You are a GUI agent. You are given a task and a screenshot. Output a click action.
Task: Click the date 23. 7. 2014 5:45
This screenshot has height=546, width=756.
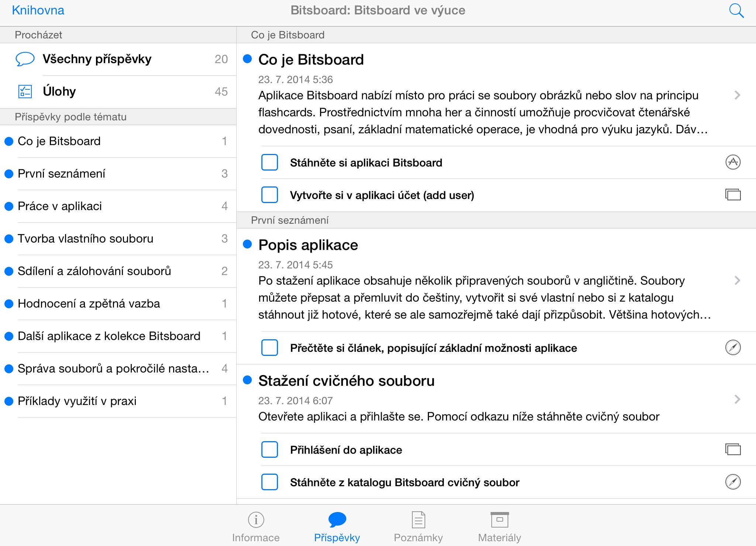[295, 265]
